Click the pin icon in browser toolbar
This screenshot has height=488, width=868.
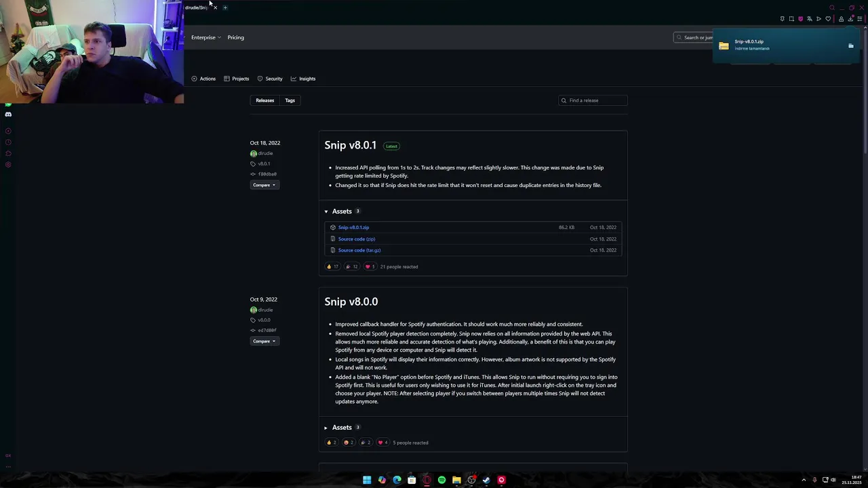pos(782,19)
